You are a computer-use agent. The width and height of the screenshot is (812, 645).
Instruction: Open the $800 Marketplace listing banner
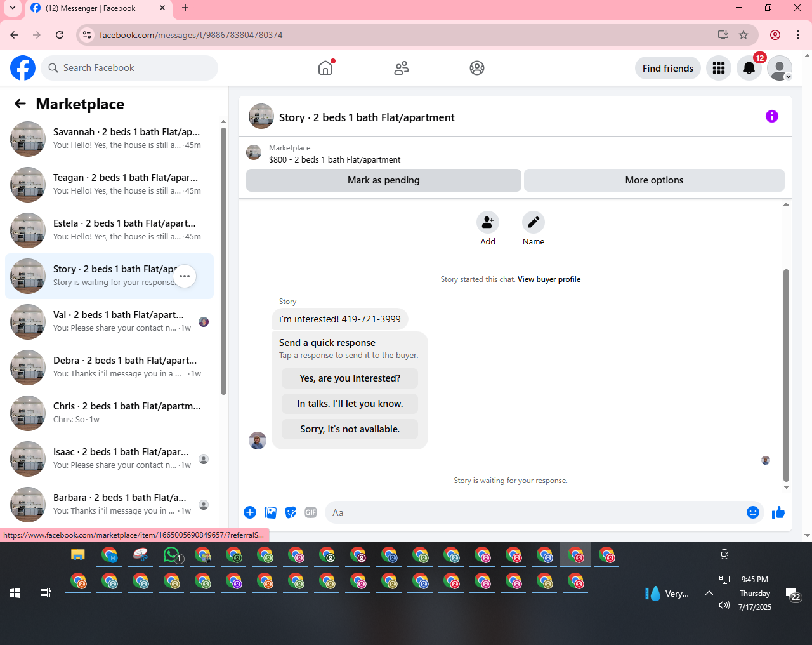515,154
